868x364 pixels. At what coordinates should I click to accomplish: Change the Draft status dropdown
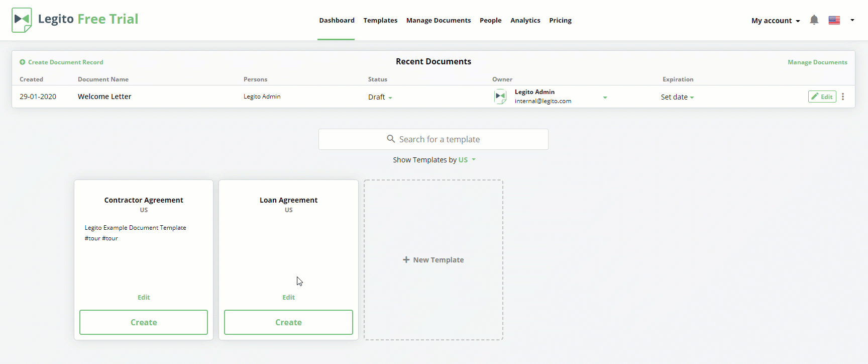[380, 97]
